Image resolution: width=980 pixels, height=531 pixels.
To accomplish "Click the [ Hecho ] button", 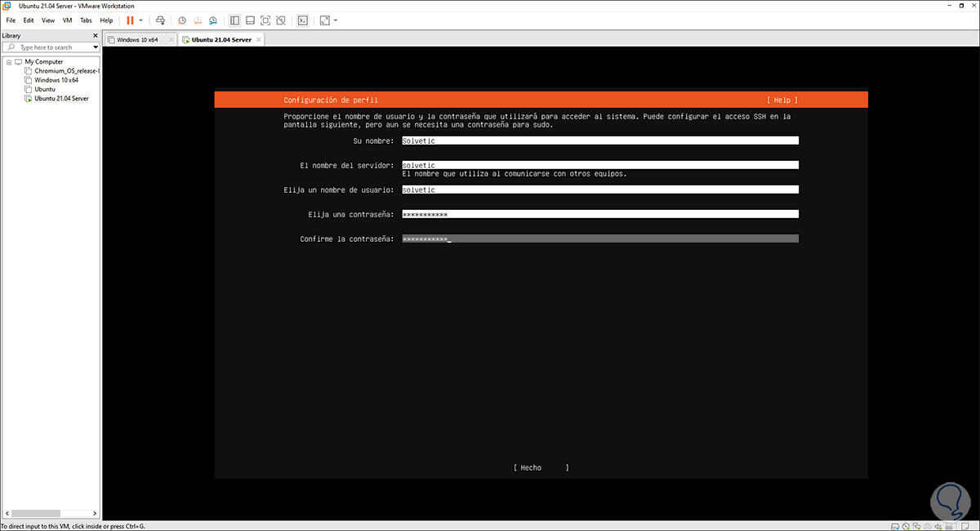I will click(541, 467).
